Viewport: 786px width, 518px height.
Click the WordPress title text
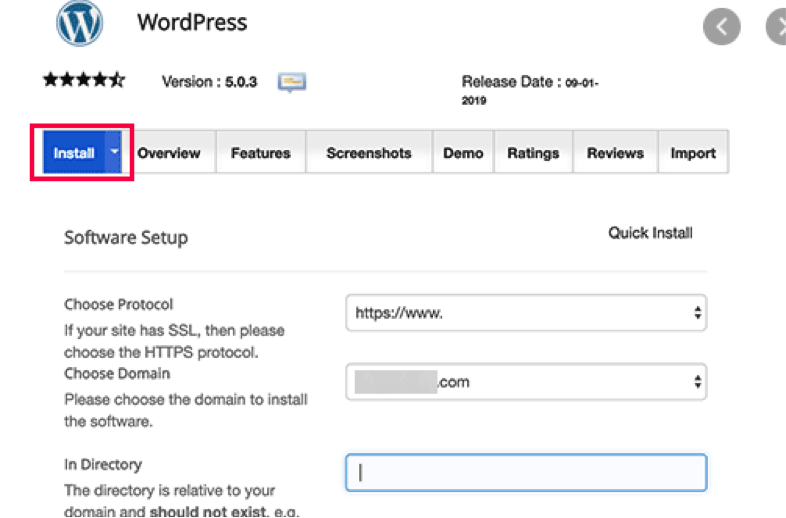pos(192,23)
